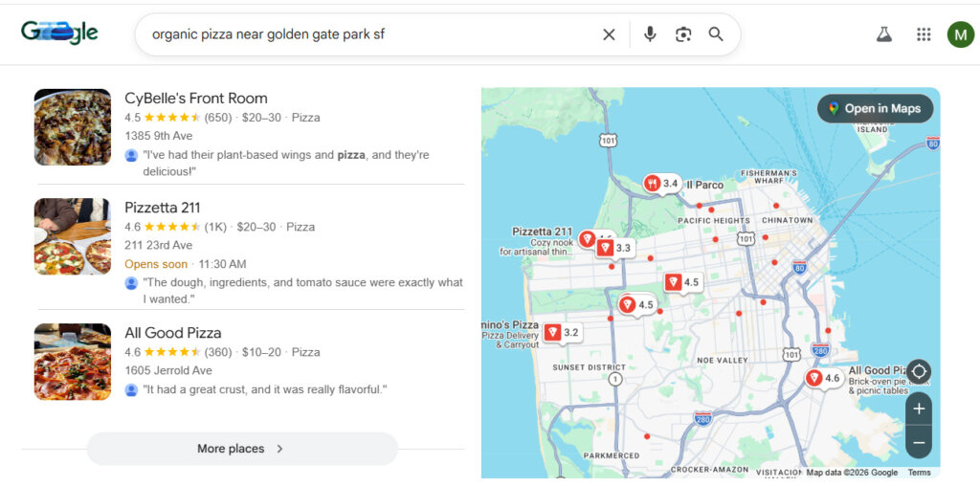Click the magnifying glass search icon
This screenshot has height=486, width=980.
tap(716, 34)
